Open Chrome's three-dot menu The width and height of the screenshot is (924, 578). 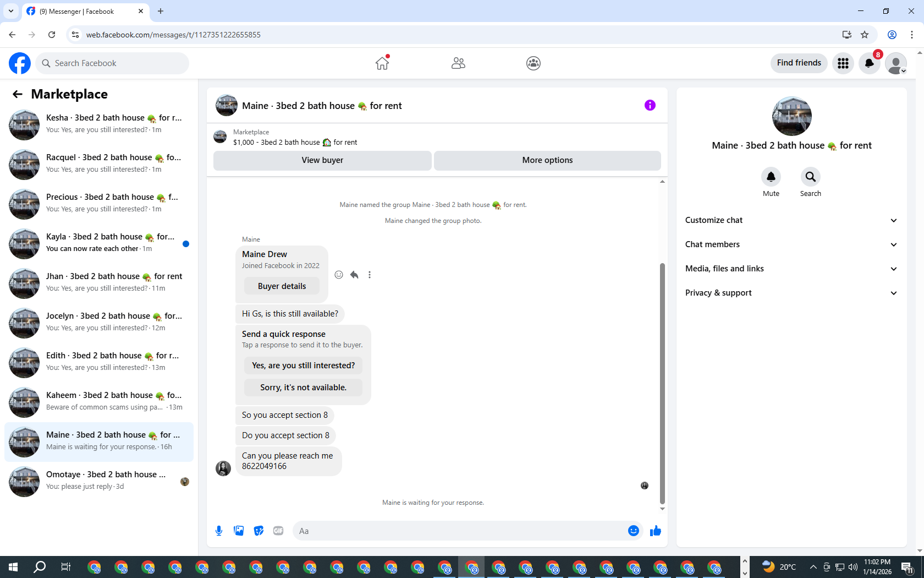tap(912, 35)
